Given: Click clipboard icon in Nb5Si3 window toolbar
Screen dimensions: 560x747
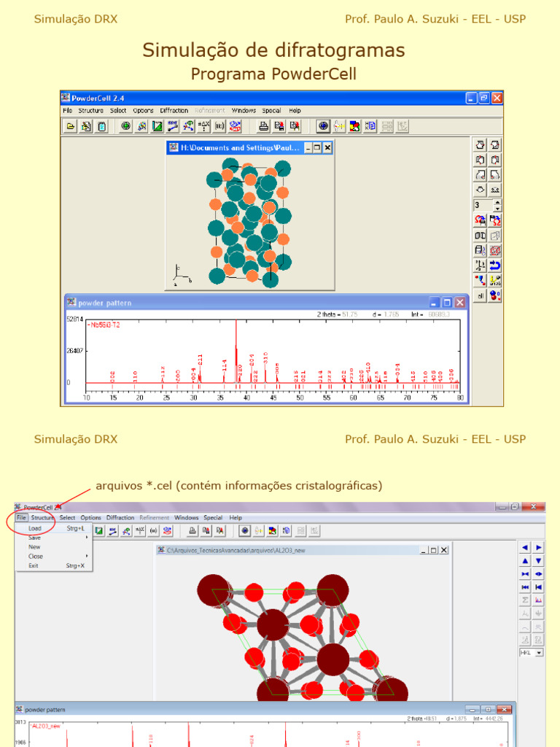Looking at the screenshot, I should 102,126.
